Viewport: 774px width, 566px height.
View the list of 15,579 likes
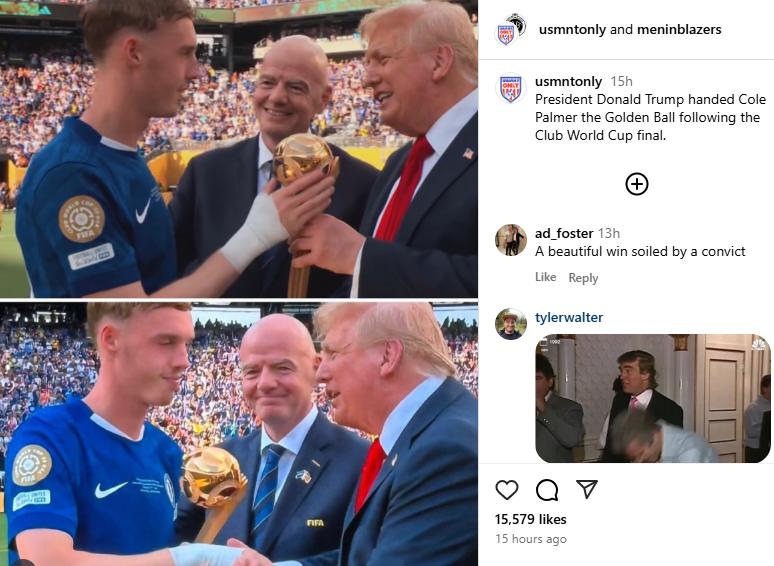pyautogui.click(x=531, y=519)
